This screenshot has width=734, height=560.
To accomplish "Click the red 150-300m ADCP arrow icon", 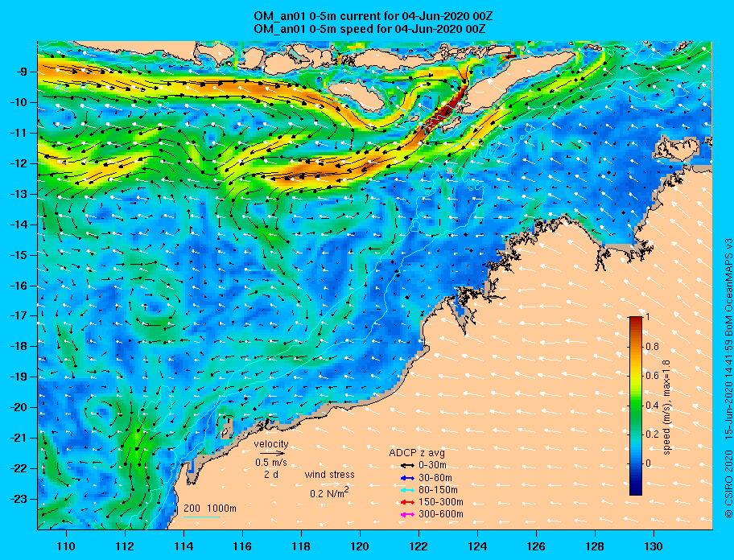I will pyautogui.click(x=408, y=502).
